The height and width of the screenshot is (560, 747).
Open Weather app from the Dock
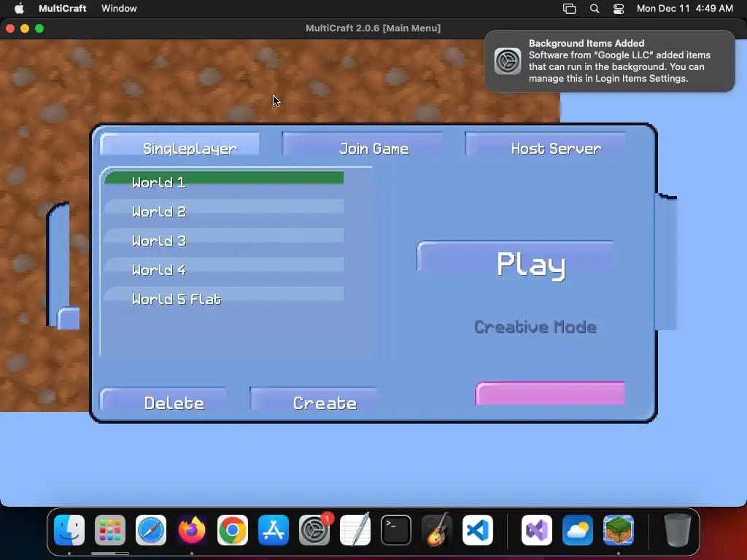578,530
